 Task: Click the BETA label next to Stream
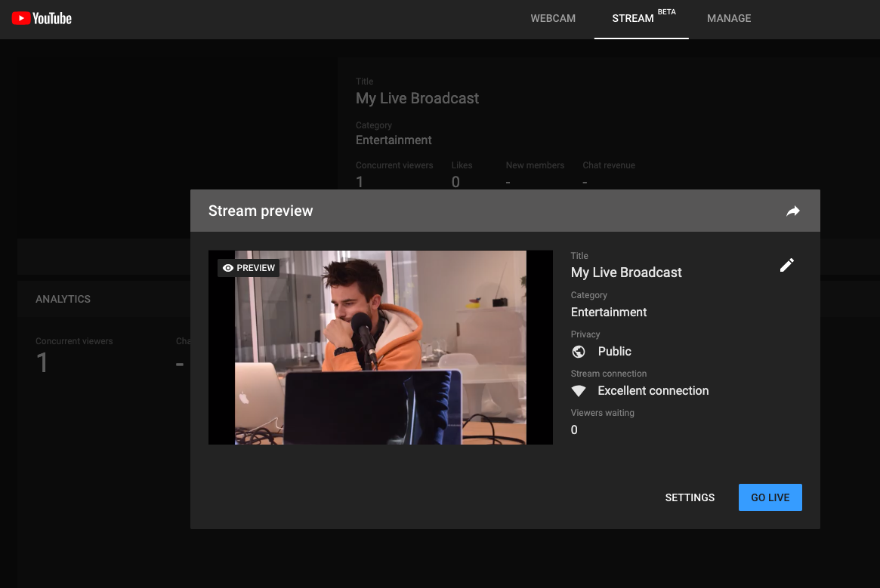coord(666,12)
